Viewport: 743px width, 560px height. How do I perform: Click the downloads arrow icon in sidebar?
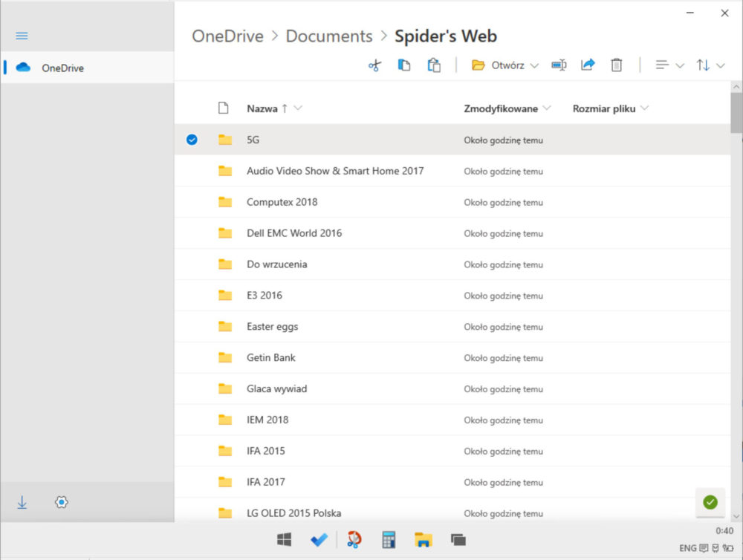tap(22, 502)
